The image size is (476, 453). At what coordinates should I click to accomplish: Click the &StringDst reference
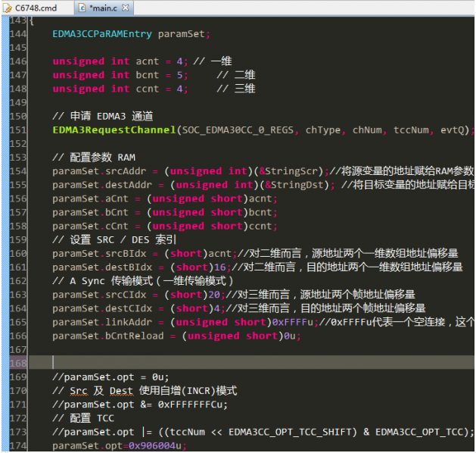pos(294,185)
